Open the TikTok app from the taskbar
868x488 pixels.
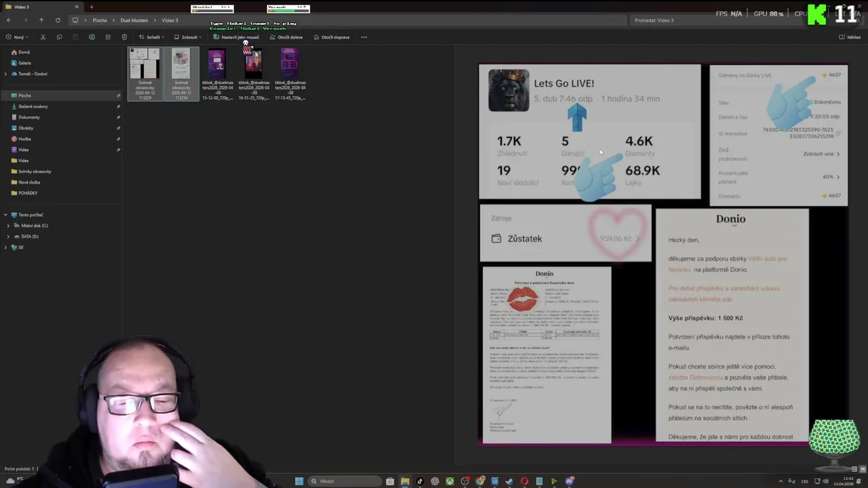click(x=420, y=481)
